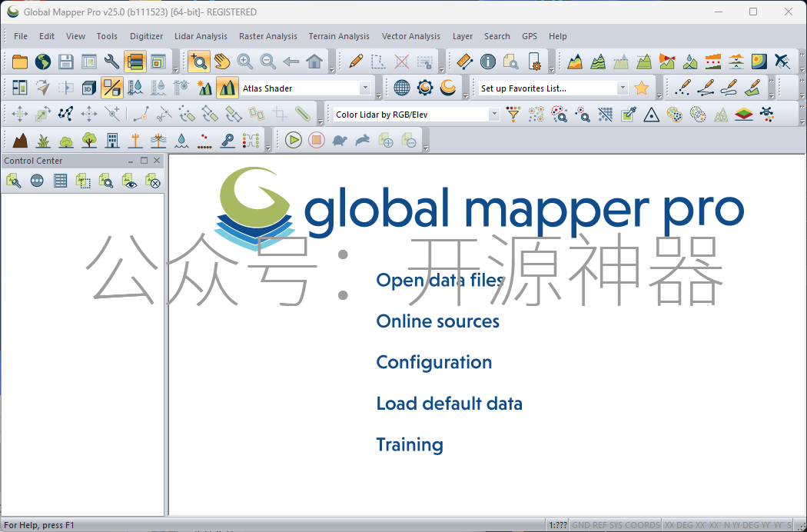
Task: Click the zoom out magnifier with minus
Action: click(268, 62)
